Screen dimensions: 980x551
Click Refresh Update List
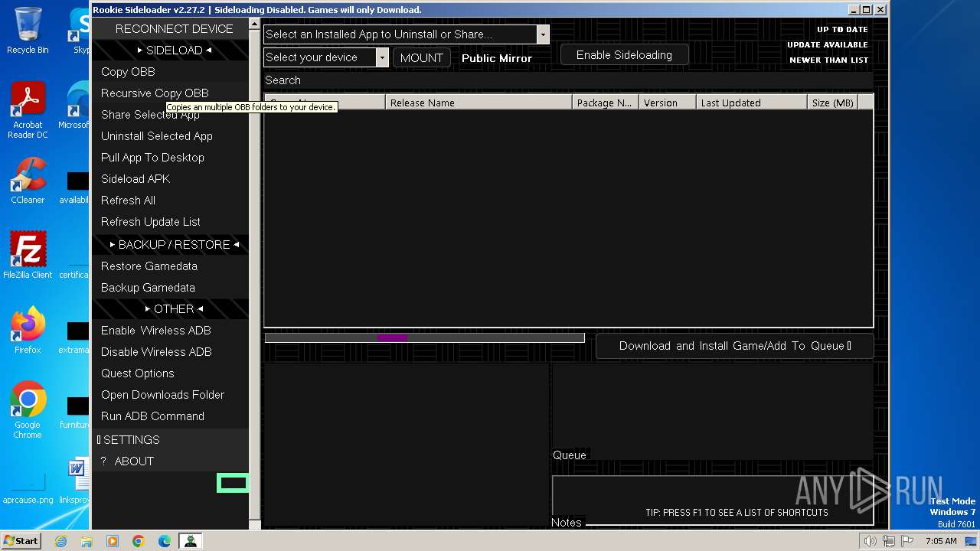(170, 222)
